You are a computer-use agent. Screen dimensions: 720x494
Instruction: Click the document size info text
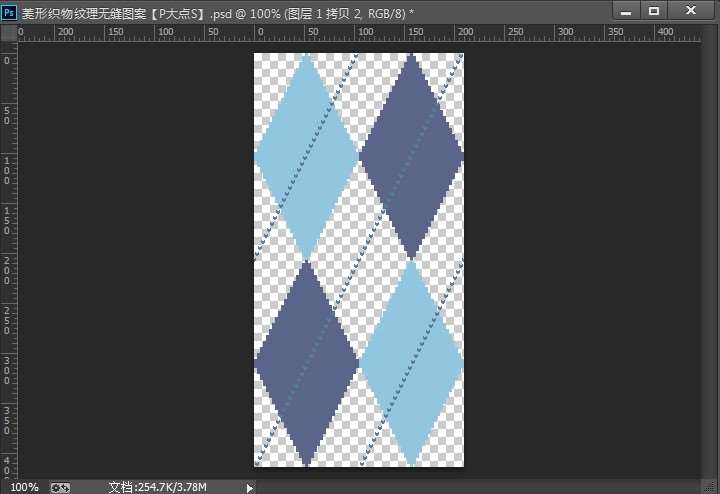coord(157,487)
